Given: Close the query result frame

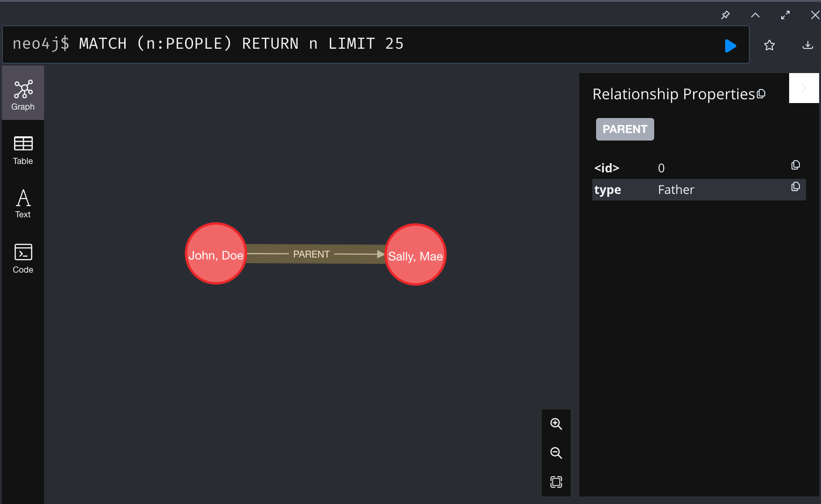Looking at the screenshot, I should [x=815, y=15].
